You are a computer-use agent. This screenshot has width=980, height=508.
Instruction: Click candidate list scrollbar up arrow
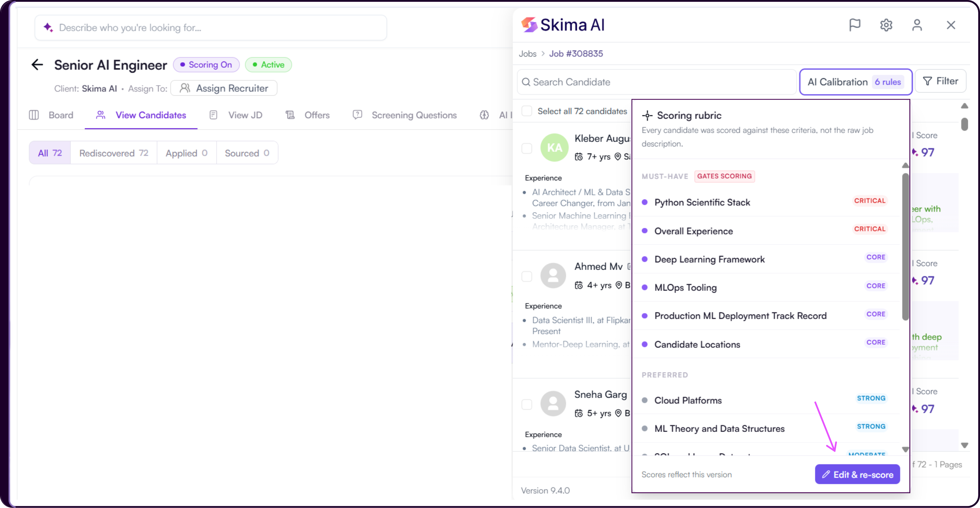tap(964, 106)
